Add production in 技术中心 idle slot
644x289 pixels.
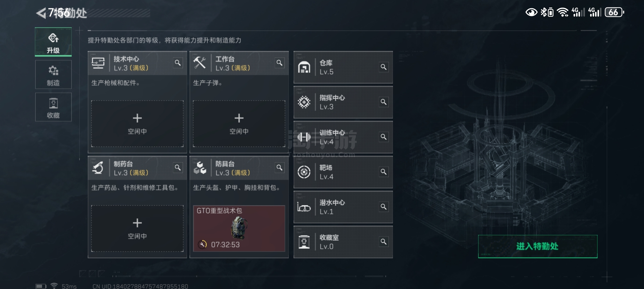(137, 123)
